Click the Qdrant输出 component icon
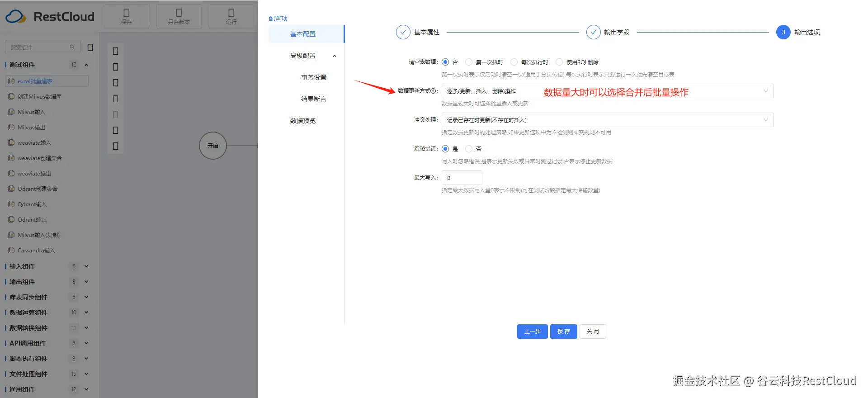The image size is (868, 398). click(12, 219)
